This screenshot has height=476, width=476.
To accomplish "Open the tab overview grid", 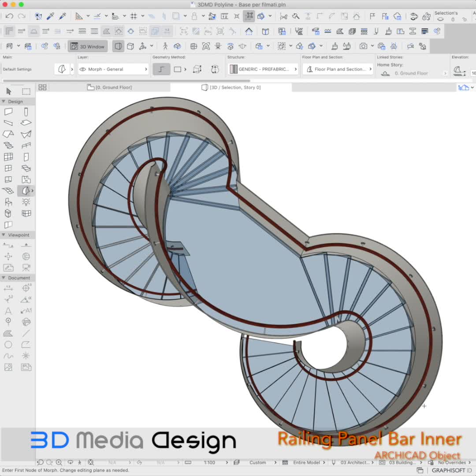I will (42, 87).
